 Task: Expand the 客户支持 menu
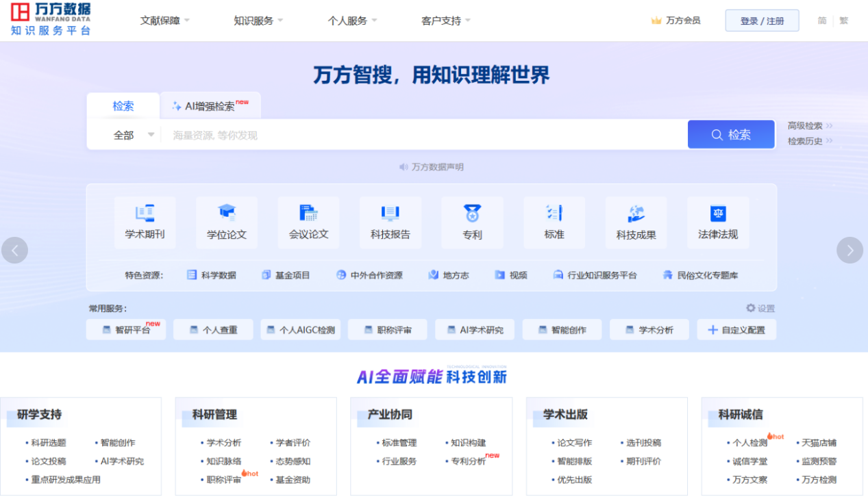pyautogui.click(x=446, y=21)
